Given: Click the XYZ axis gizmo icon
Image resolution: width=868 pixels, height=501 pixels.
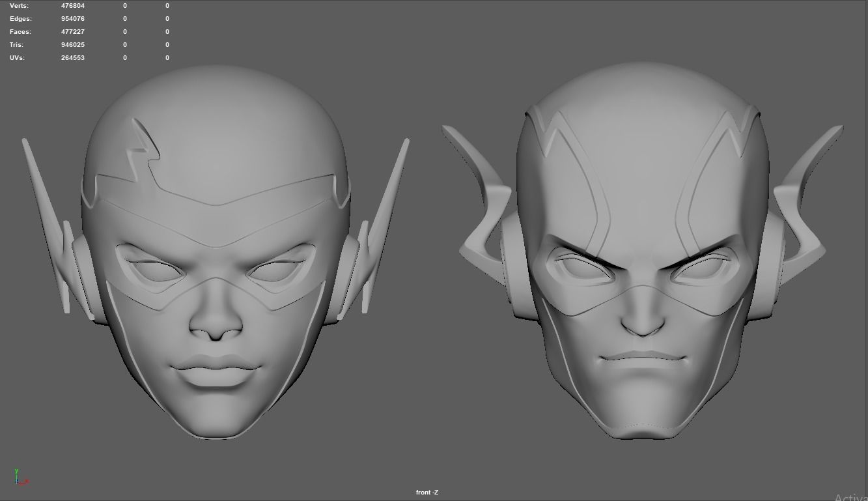Looking at the screenshot, I should pyautogui.click(x=21, y=477).
